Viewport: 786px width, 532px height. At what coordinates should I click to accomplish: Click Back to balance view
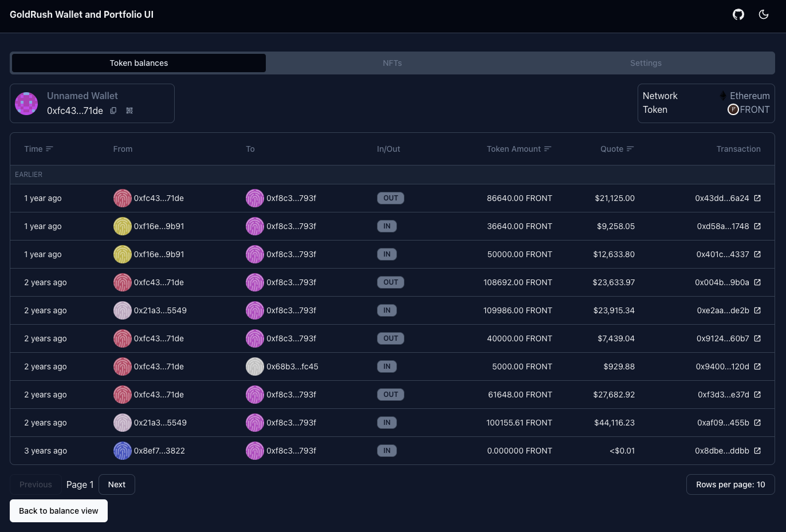[x=58, y=510]
